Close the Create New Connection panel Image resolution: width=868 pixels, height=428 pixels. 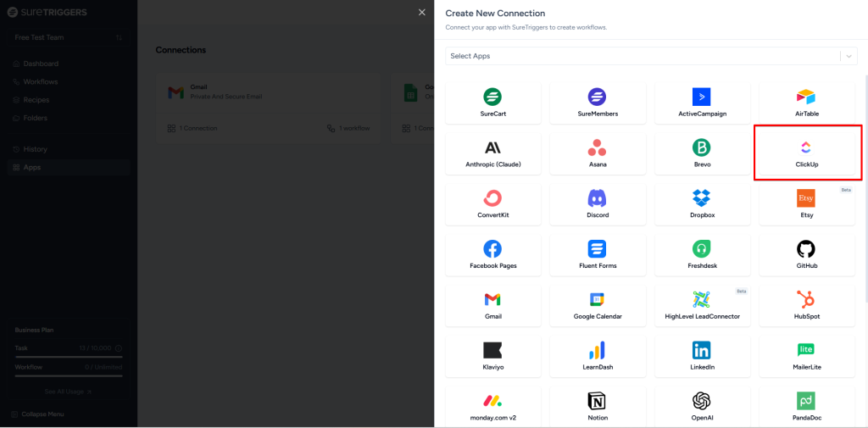tap(422, 12)
